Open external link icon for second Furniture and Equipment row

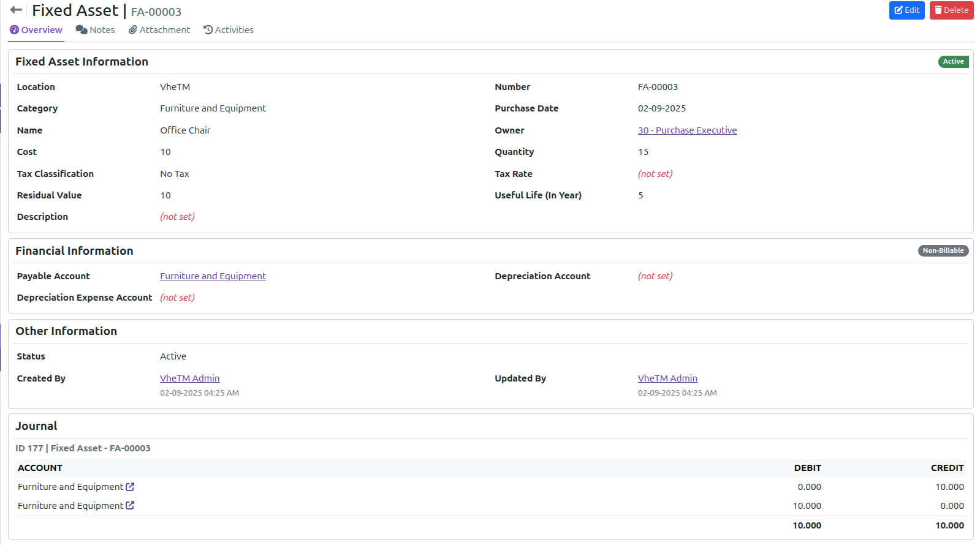point(130,506)
